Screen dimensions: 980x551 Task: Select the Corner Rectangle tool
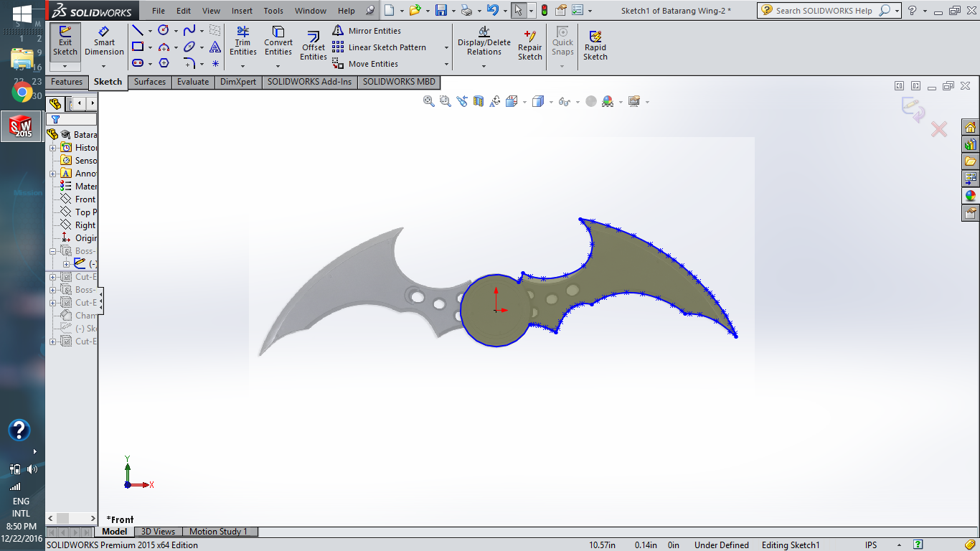pos(138,47)
